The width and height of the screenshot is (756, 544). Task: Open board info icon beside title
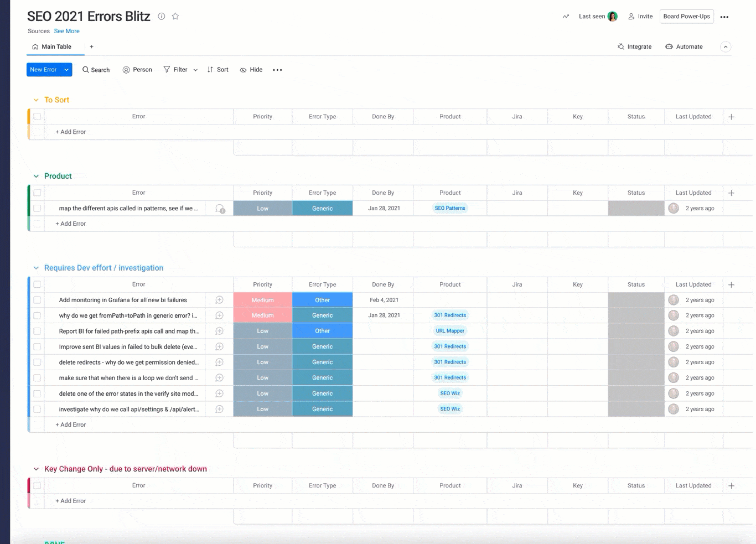(162, 16)
